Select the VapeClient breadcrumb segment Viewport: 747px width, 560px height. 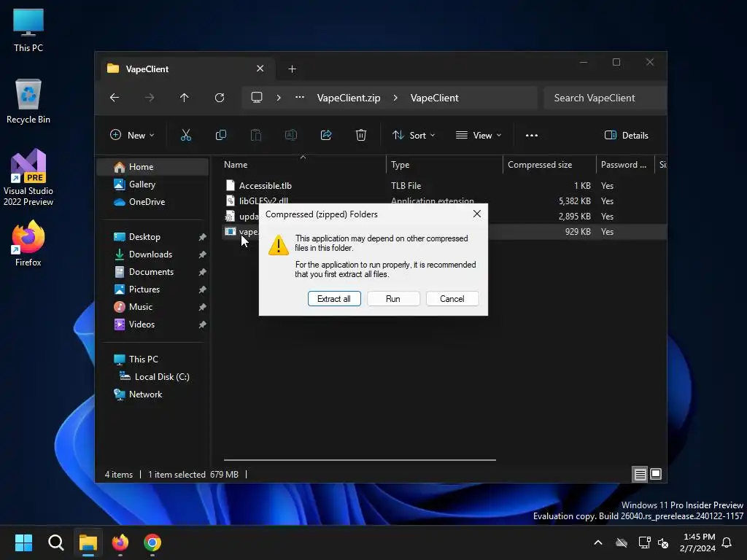point(435,98)
